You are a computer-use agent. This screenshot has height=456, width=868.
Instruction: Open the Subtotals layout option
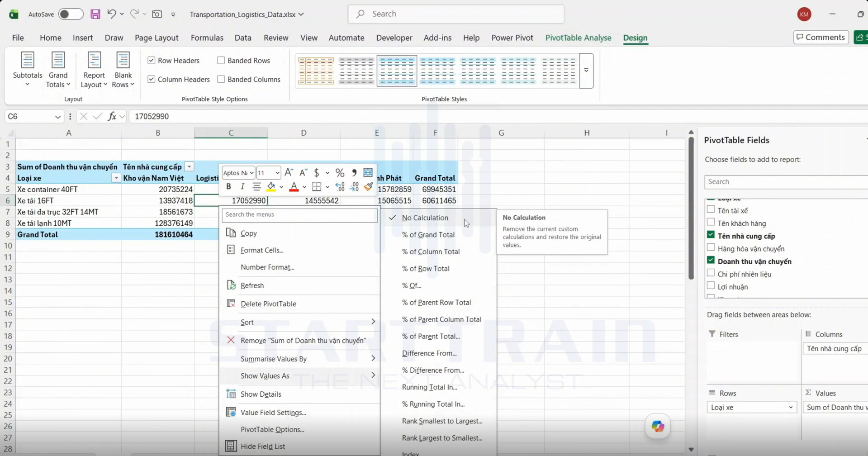[x=28, y=70]
